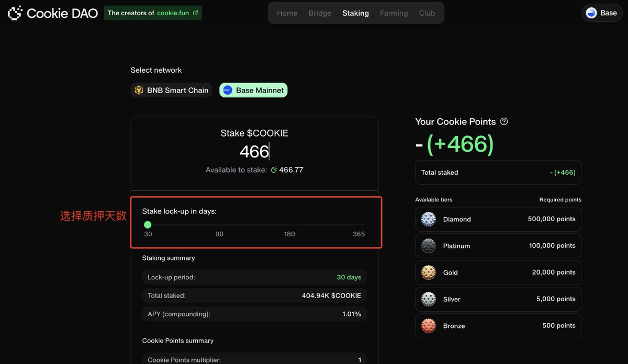
Task: Open the Club tab
Action: [x=427, y=13]
